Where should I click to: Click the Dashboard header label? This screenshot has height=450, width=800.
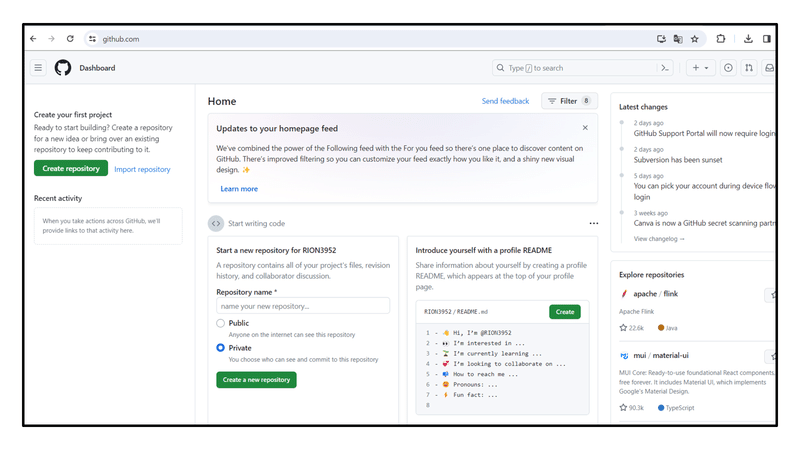(x=97, y=68)
